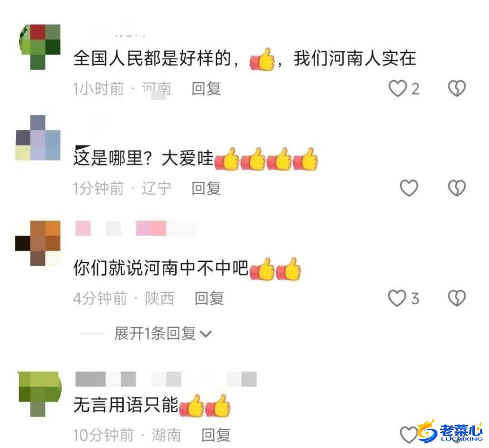Screen dimensions: 489x448
Task: Reply to the 湖南 comment via 回复
Action: pyautogui.click(x=216, y=435)
